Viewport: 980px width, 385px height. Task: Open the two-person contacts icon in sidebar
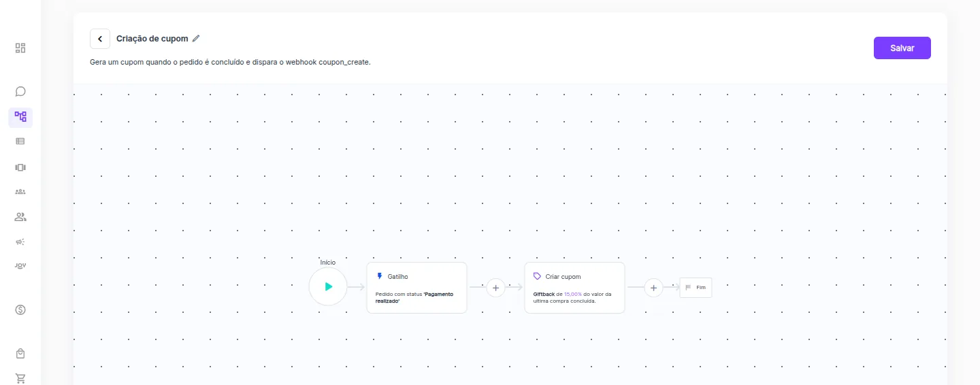[20, 217]
